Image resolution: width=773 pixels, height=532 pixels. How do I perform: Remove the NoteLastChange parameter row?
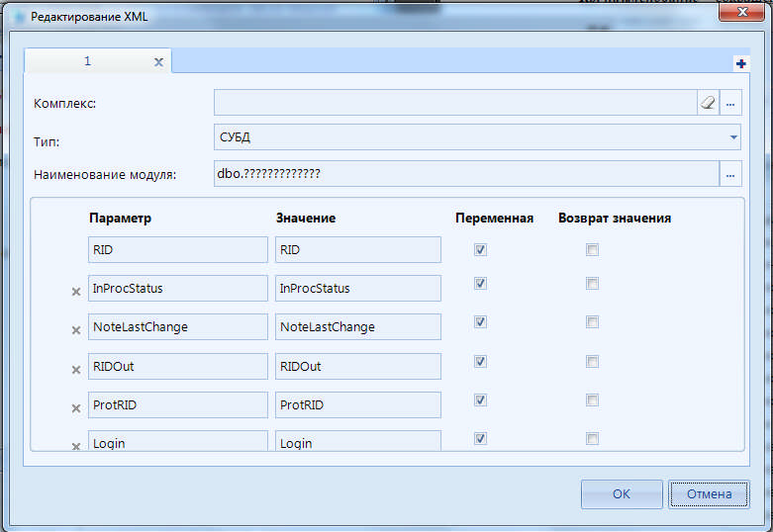tap(76, 329)
